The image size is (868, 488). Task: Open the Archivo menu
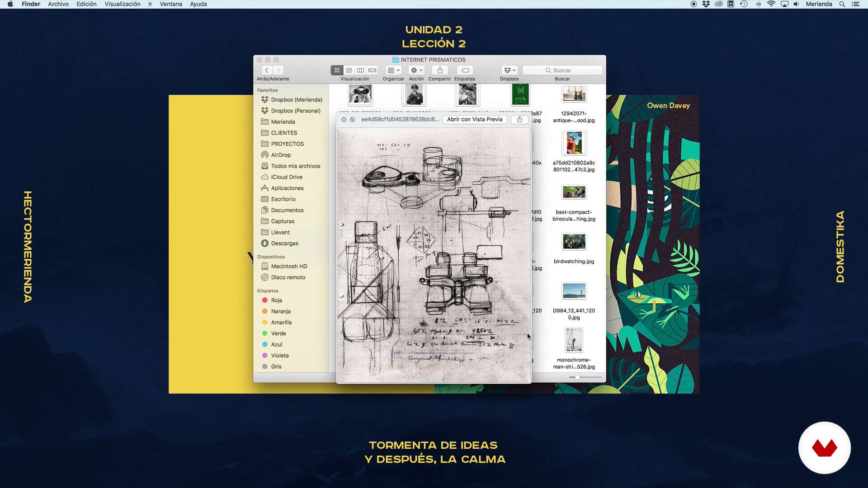tap(58, 4)
